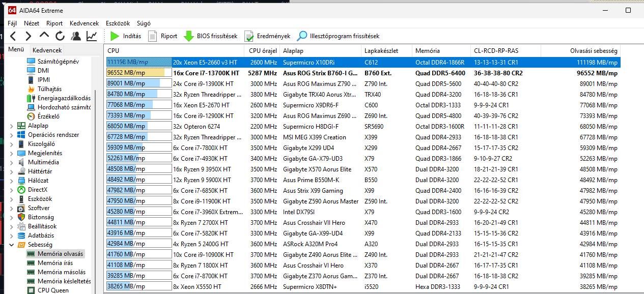Select the 8x Xeon X5550 HT row
This screenshot has width=644, height=294.
[362, 286]
